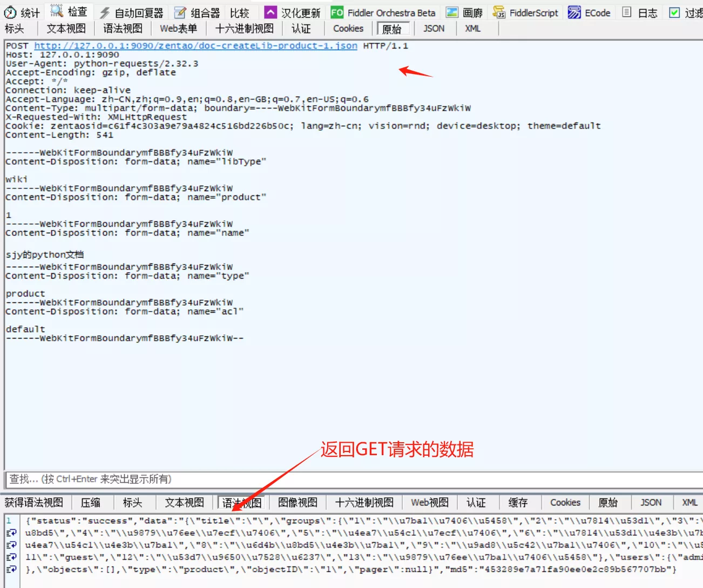The image size is (703, 588).
Task: Select the response inspector's 认证 tab
Action: [476, 503]
